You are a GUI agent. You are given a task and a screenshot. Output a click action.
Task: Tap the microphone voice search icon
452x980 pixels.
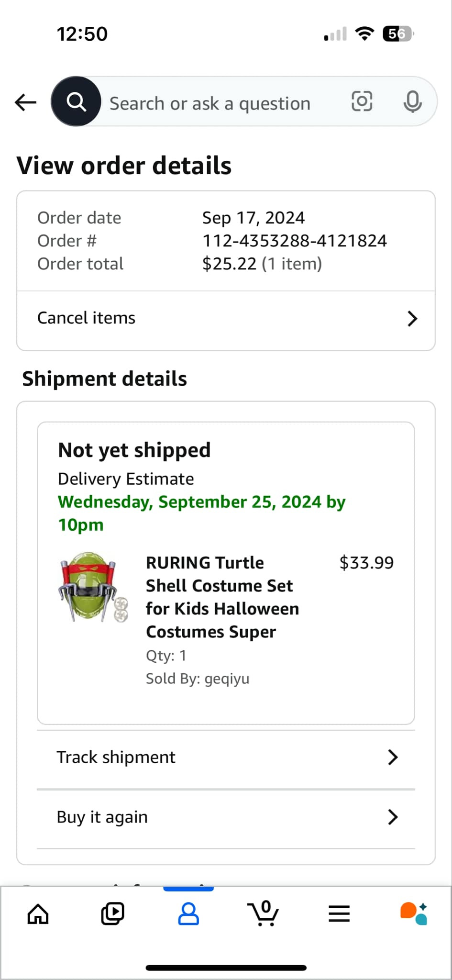(412, 101)
